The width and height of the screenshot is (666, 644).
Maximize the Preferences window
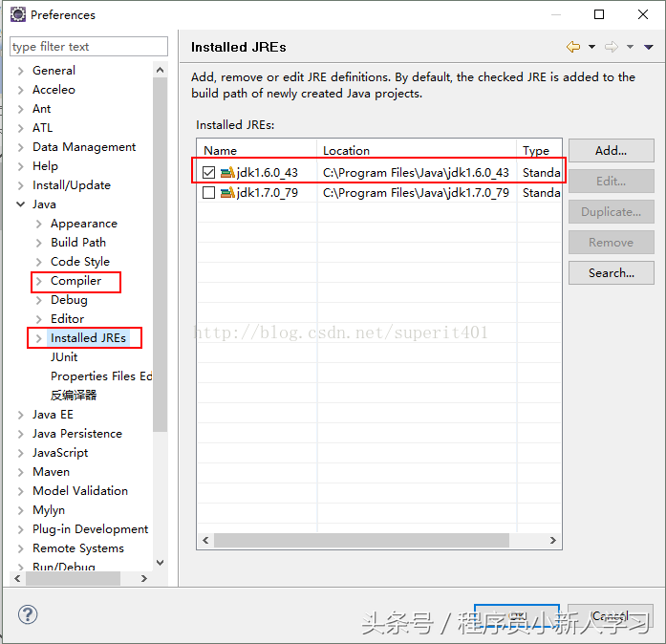tap(599, 14)
